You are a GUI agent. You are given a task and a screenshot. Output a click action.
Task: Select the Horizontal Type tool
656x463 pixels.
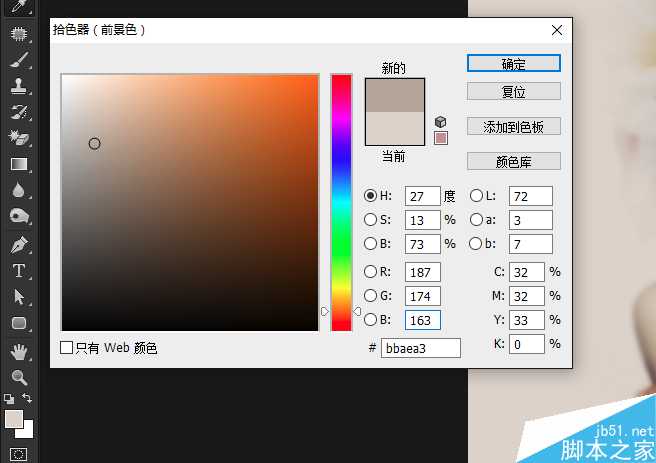(x=18, y=270)
